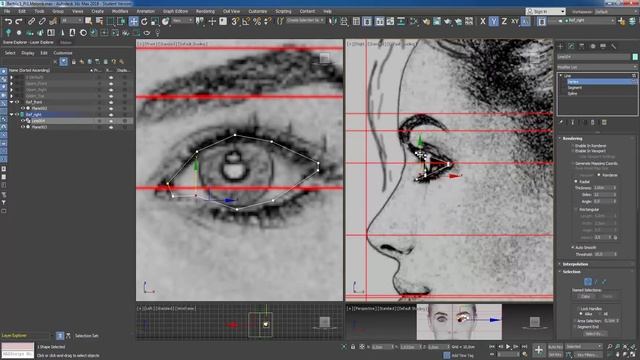
Task: Click the large Set Key plus button
Action: pyautogui.click(x=539, y=350)
